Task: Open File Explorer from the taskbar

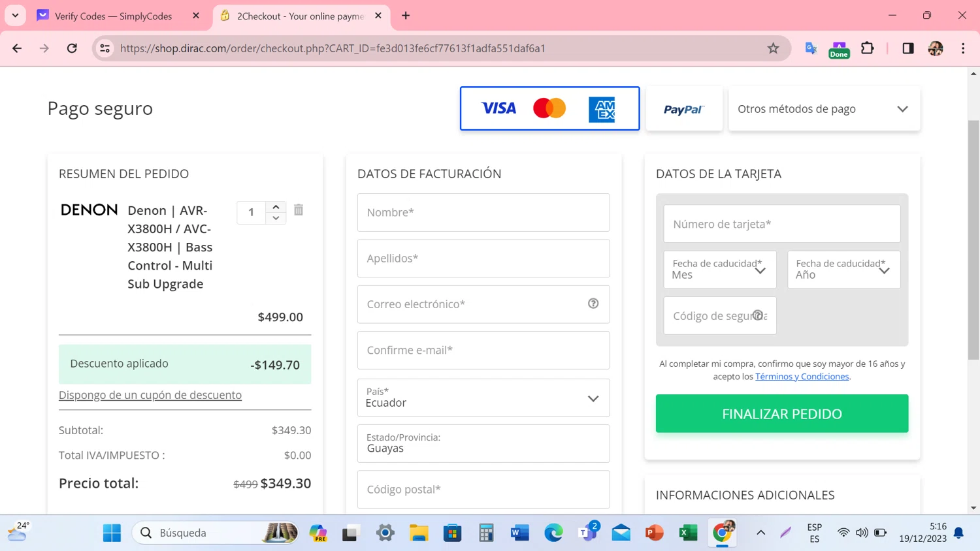Action: (419, 533)
